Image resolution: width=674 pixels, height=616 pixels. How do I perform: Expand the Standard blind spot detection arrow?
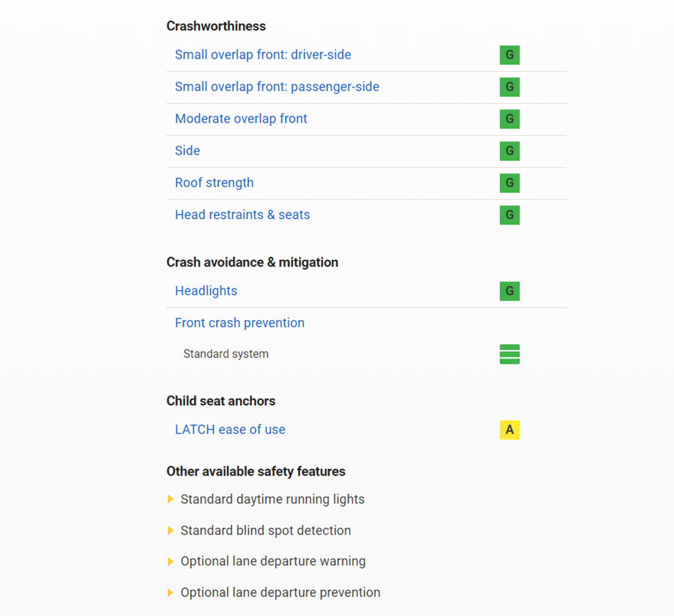(x=170, y=530)
